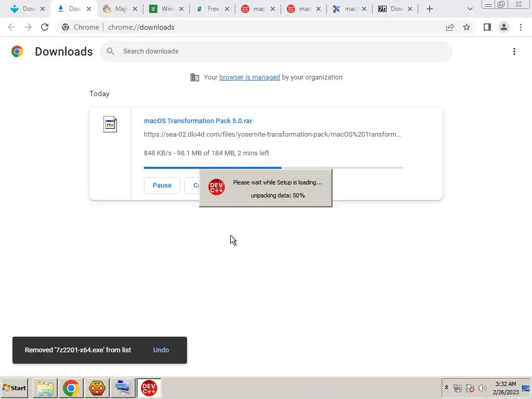Viewport: 532px width, 399px height.
Task: Focus the Search downloads field
Action: (276, 51)
